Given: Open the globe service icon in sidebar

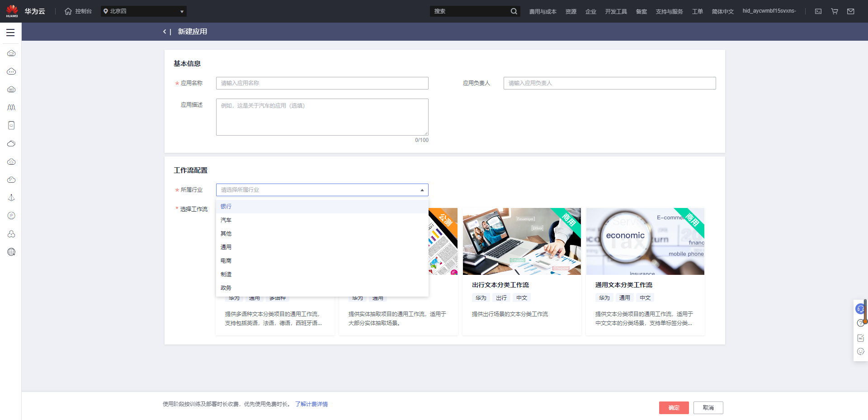Looking at the screenshot, I should coord(11,252).
